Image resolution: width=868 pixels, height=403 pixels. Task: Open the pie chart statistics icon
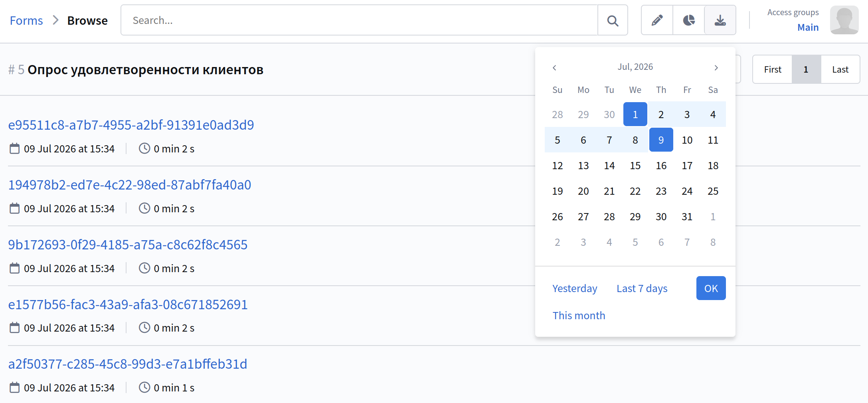(x=689, y=20)
